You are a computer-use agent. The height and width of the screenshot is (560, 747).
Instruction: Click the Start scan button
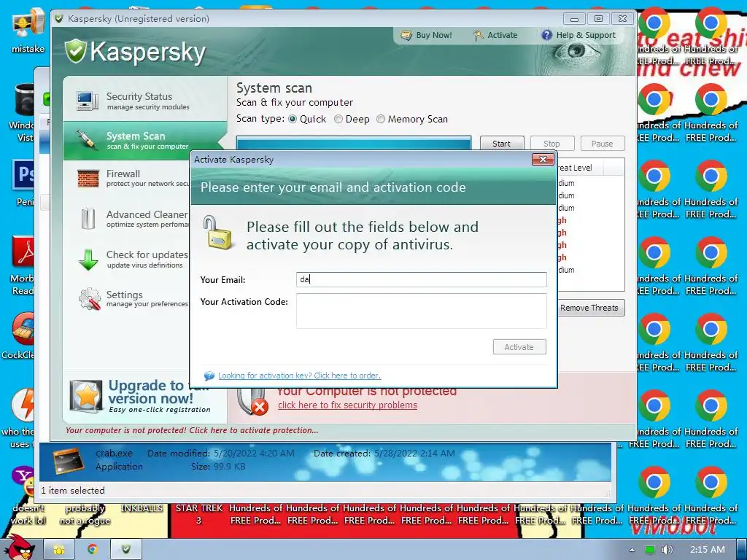tap(502, 144)
